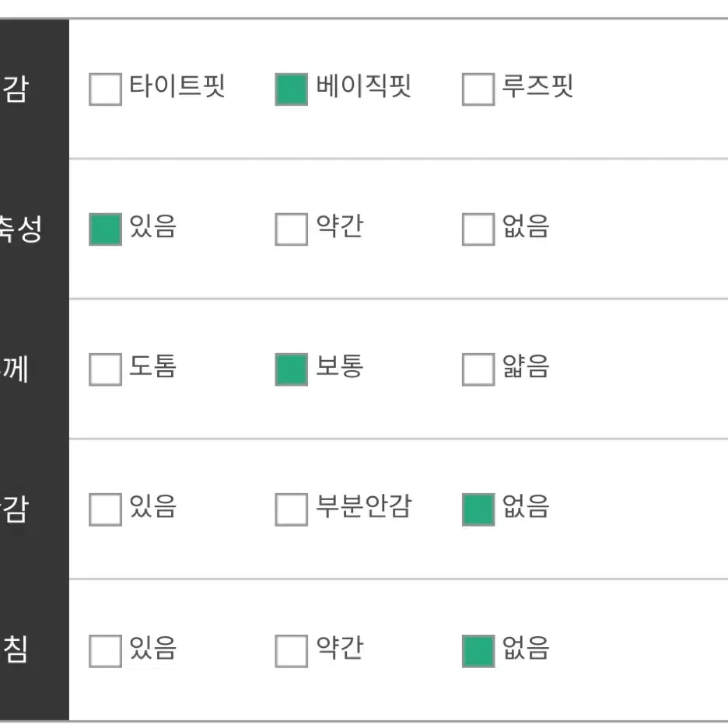This screenshot has height=728, width=728.
Task: Click the 부분안감 text label
Action: (363, 506)
